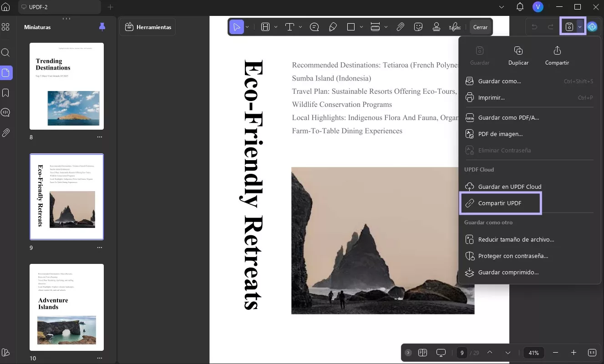The image size is (604, 364).
Task: Select the rectangle shape tool
Action: point(351,27)
